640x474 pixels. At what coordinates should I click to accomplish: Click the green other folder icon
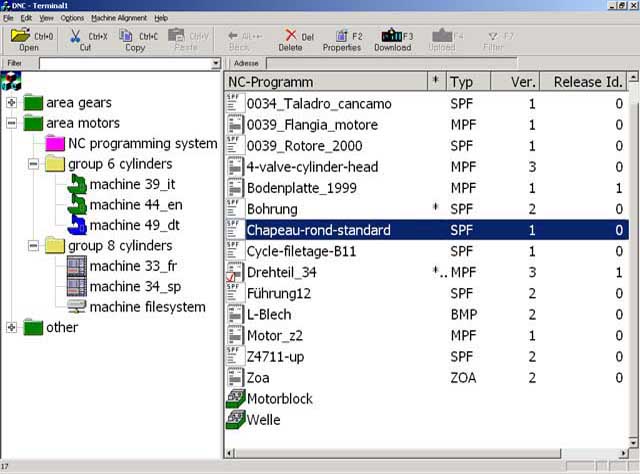33,327
